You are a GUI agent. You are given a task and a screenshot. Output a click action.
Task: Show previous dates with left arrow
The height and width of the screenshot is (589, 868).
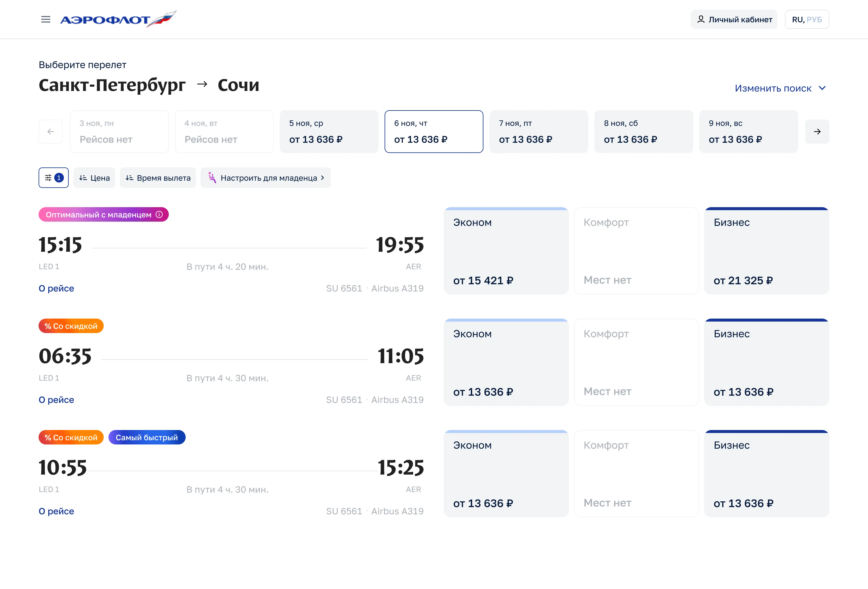51,131
